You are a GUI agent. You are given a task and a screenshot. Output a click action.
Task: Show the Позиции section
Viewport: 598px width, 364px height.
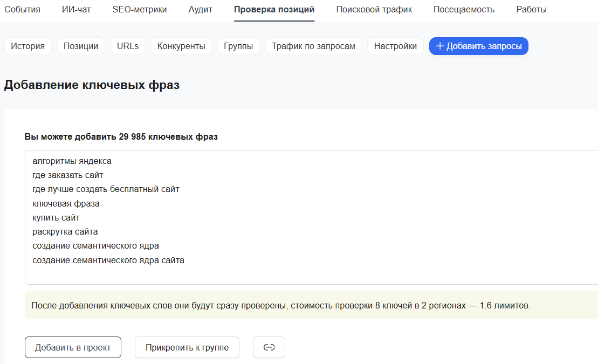click(81, 46)
